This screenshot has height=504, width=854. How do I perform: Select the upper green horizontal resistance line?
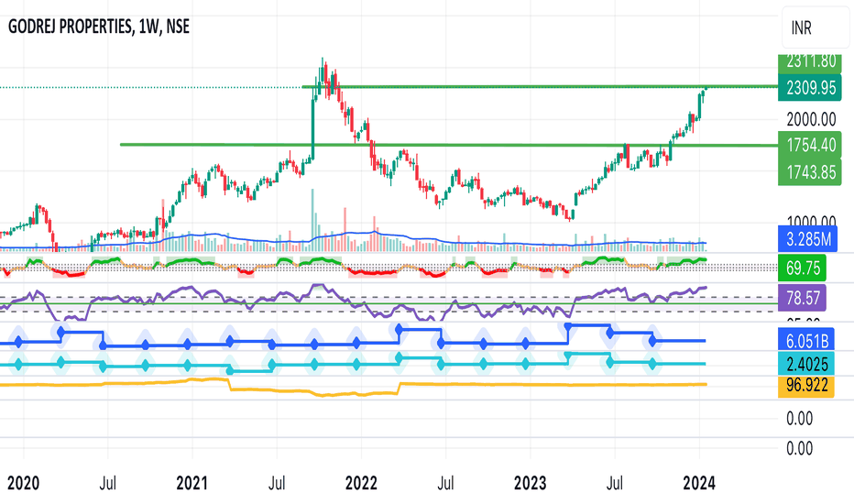[539, 87]
